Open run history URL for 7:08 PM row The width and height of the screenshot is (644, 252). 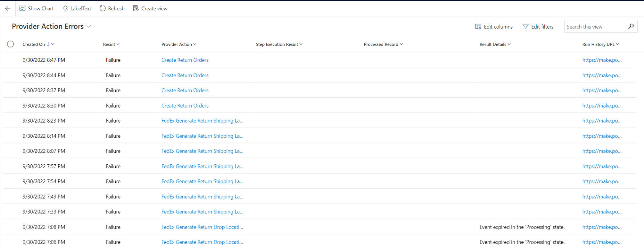pyautogui.click(x=602, y=227)
